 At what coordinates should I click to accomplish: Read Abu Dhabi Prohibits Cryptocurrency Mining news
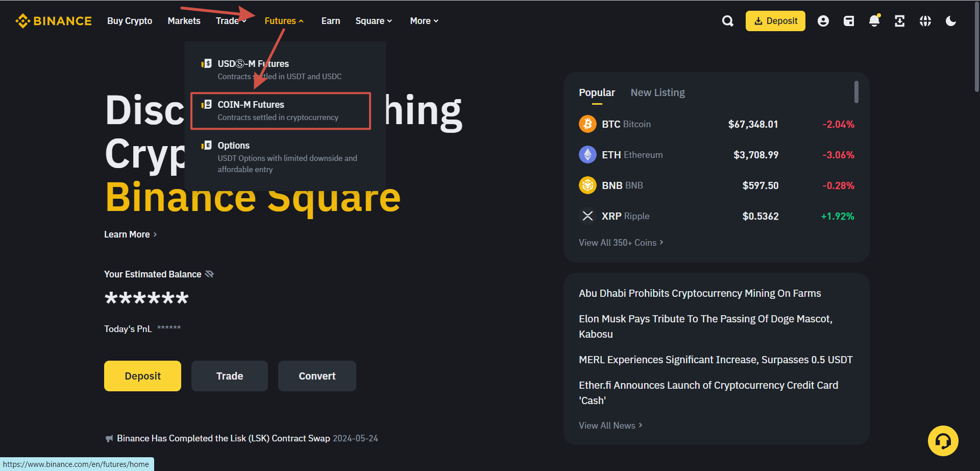tap(700, 293)
